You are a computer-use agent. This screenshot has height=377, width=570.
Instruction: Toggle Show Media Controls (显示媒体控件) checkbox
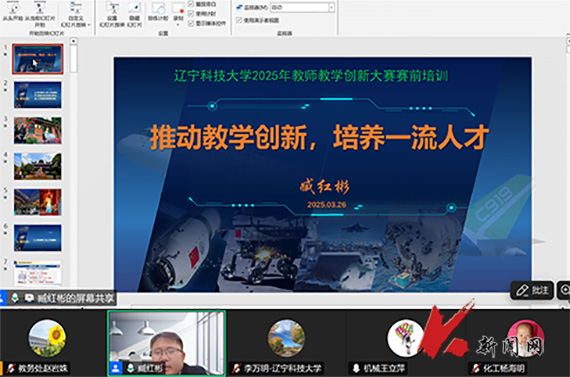[191, 23]
